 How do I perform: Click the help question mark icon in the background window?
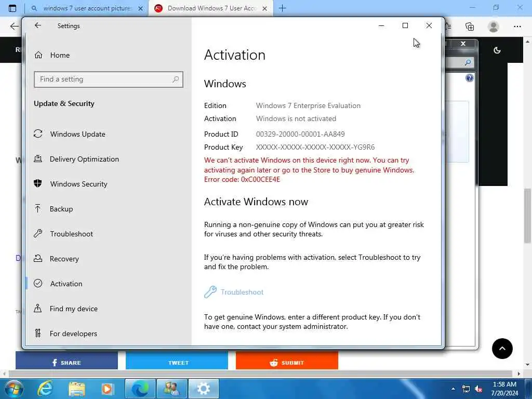(x=469, y=78)
